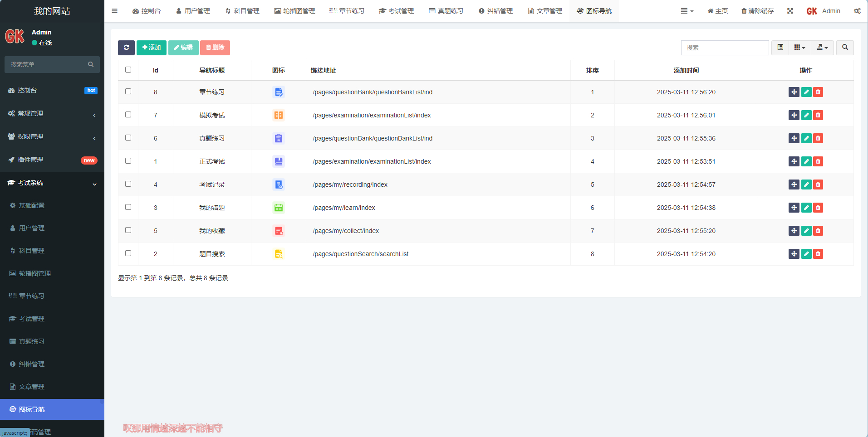Refresh the icon navigation table
Screen dimensions: 868x437
coord(126,48)
